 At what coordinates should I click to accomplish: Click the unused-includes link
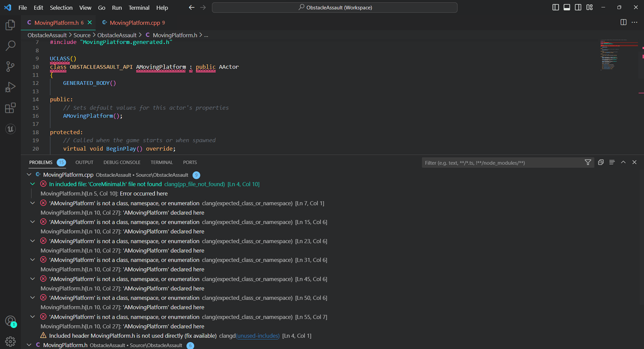tap(258, 335)
